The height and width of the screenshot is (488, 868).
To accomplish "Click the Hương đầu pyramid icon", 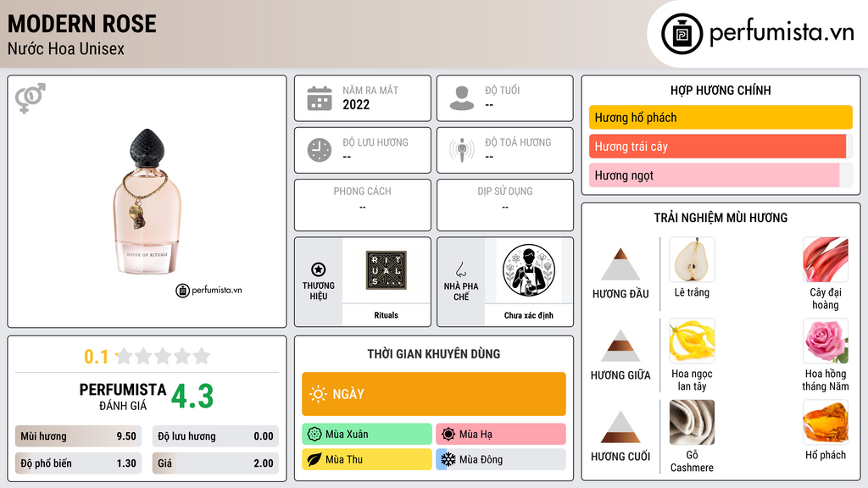I will tap(620, 264).
